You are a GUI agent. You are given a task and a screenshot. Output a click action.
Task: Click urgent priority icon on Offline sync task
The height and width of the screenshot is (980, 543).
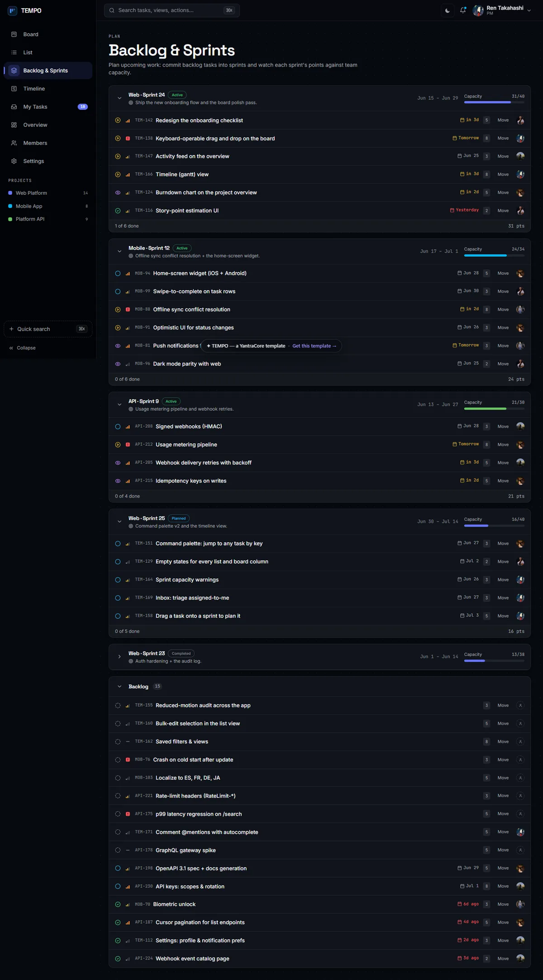tap(128, 310)
